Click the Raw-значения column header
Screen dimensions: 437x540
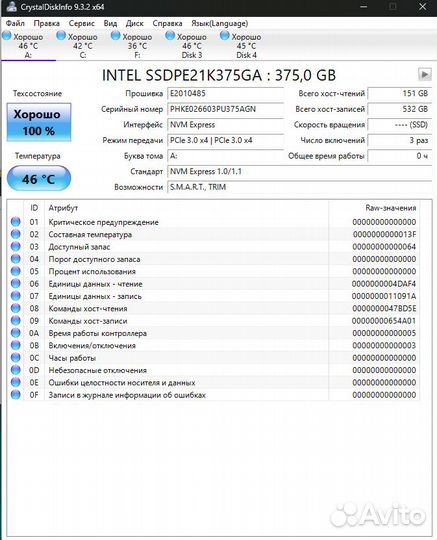click(x=374, y=208)
